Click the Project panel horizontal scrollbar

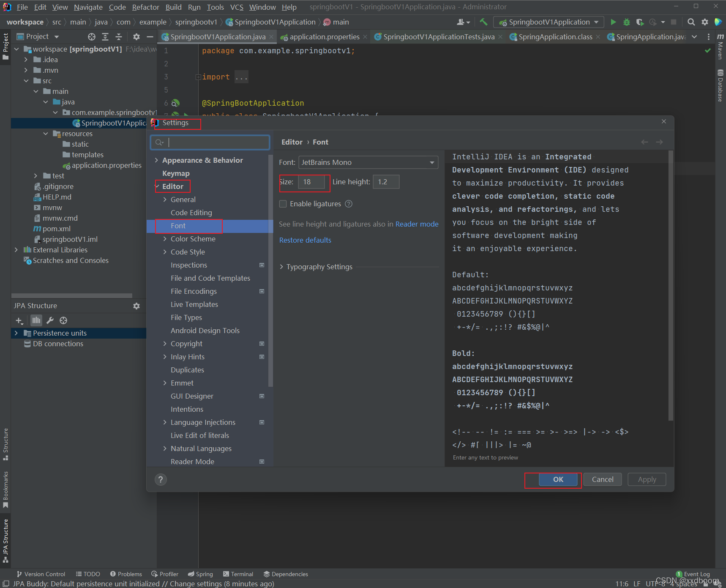click(x=72, y=295)
